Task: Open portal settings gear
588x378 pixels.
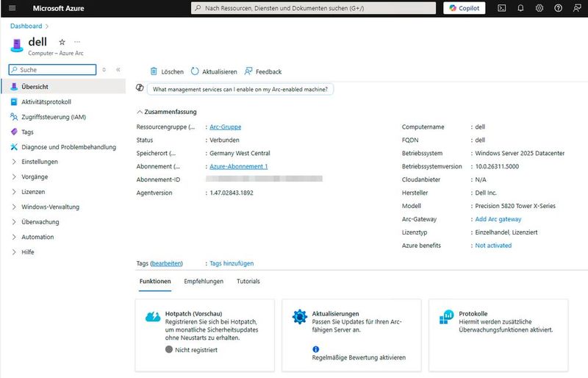Action: click(x=539, y=8)
